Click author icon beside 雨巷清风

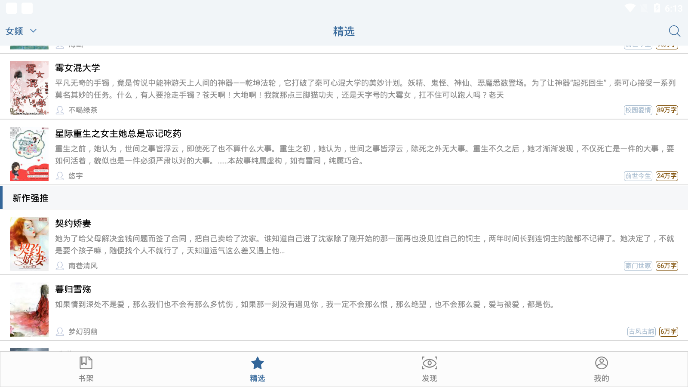60,266
